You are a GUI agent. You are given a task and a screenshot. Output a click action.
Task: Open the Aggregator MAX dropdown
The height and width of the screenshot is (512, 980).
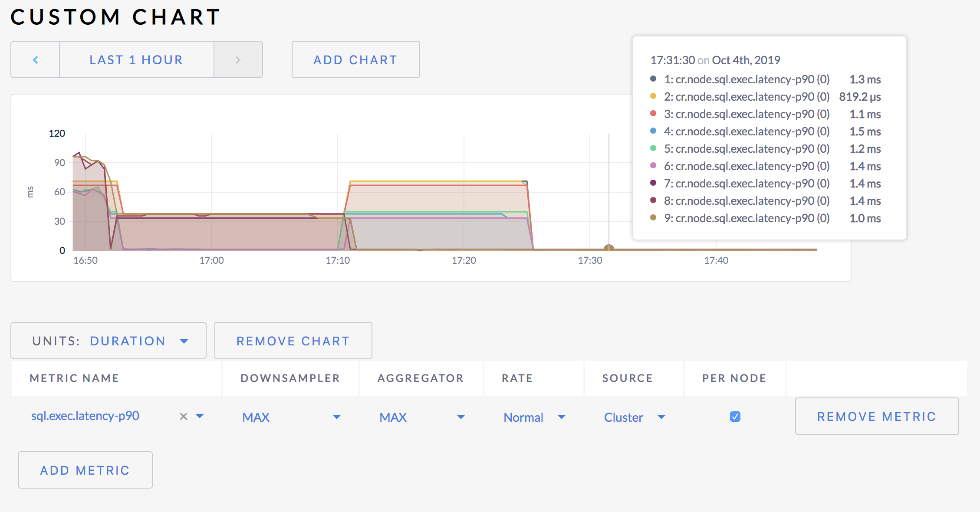pos(461,417)
